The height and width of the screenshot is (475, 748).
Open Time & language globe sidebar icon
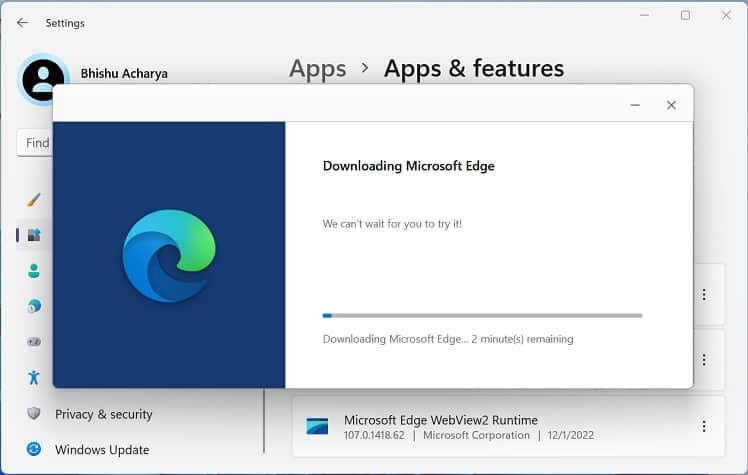point(34,306)
